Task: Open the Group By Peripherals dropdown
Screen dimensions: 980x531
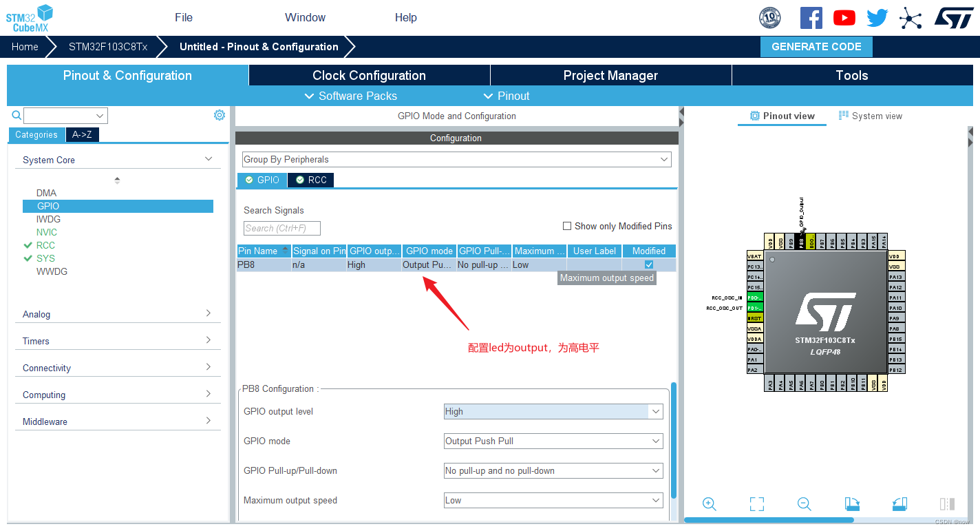Action: pos(456,159)
